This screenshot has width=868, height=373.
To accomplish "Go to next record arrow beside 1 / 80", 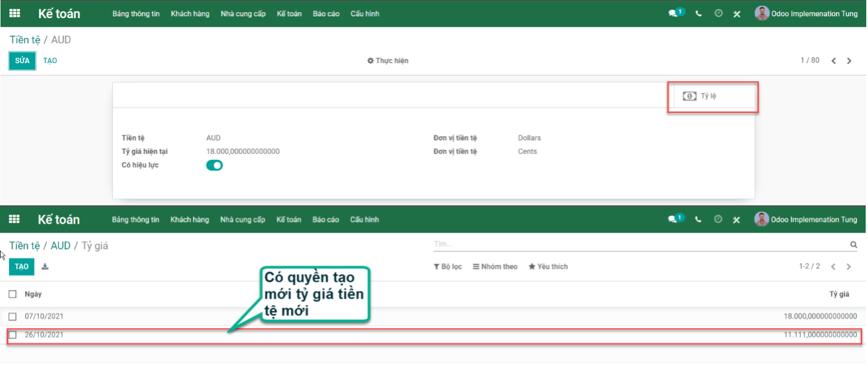I will coord(849,61).
